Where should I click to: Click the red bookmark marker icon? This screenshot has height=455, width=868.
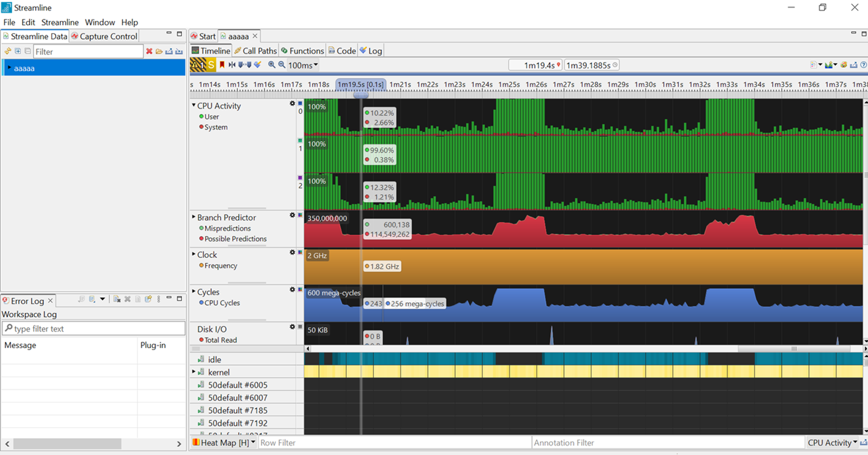click(222, 65)
